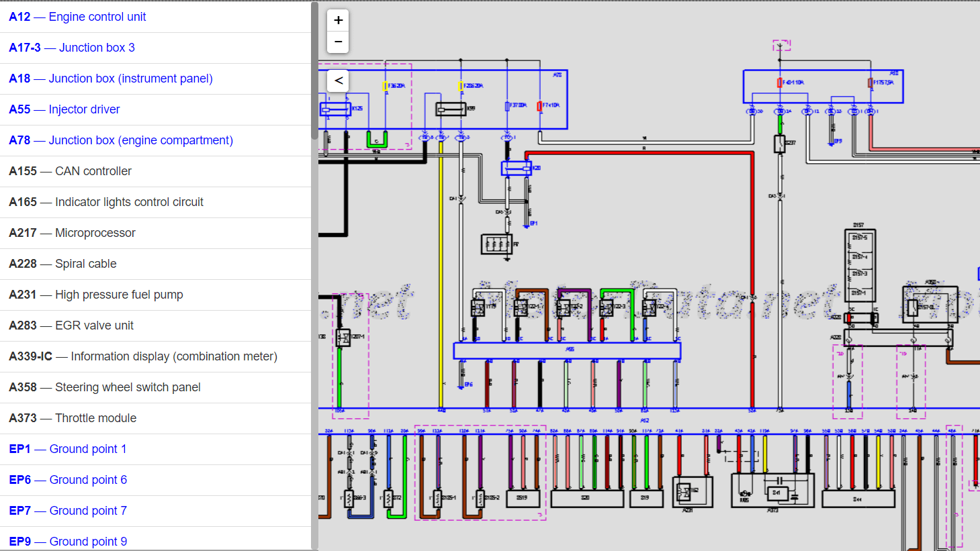Click EP1 Ground point 1 link

68,449
